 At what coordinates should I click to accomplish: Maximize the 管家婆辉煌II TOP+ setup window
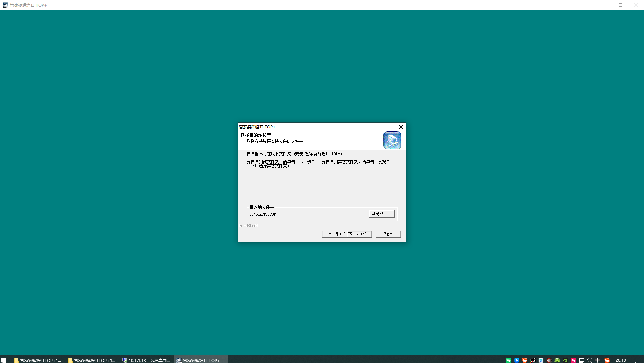[620, 5]
